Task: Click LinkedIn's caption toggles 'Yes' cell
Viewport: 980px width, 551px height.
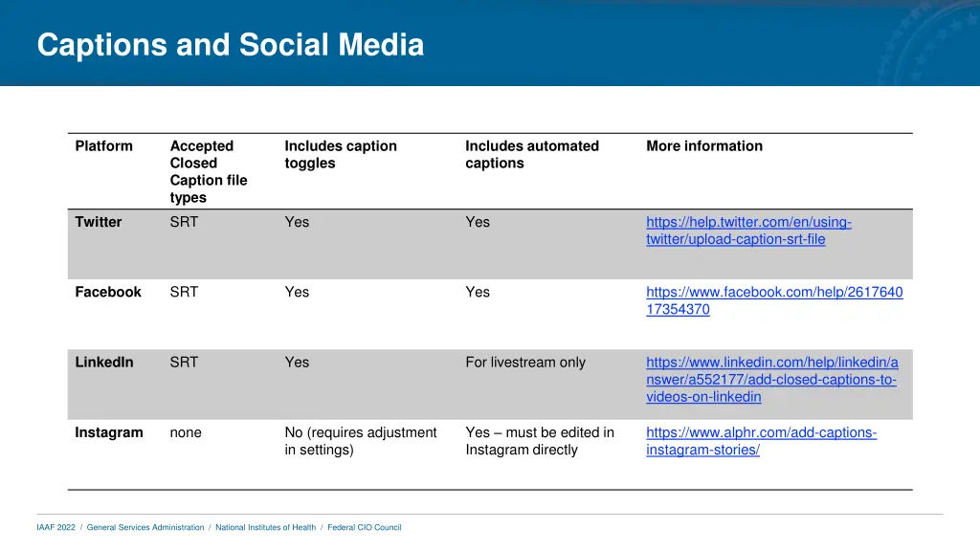Action: pyautogui.click(x=297, y=363)
